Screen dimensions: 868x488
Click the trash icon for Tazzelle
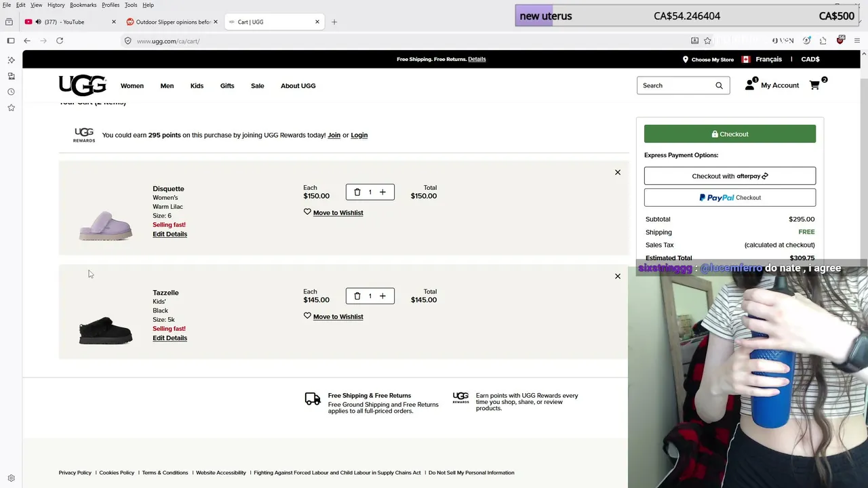coord(357,296)
